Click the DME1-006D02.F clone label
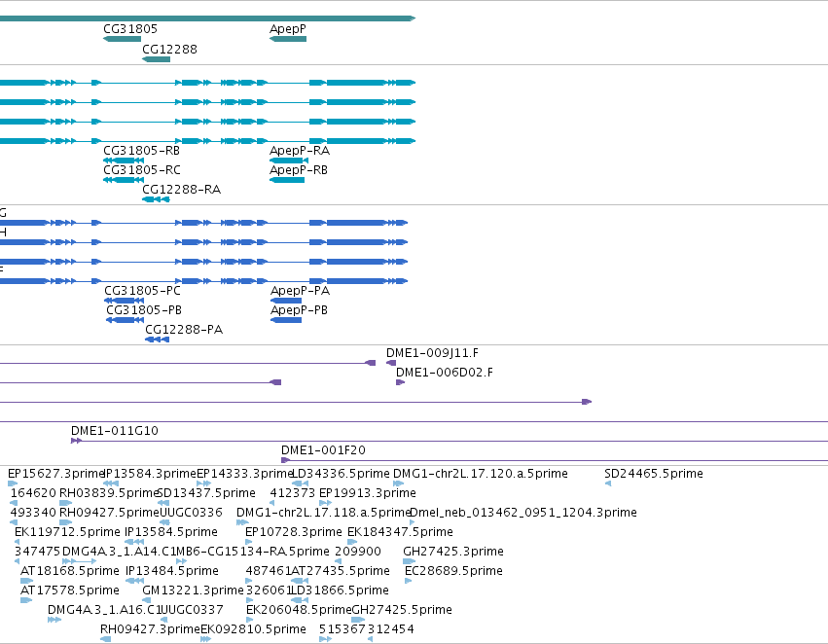The image size is (828, 644). [445, 373]
